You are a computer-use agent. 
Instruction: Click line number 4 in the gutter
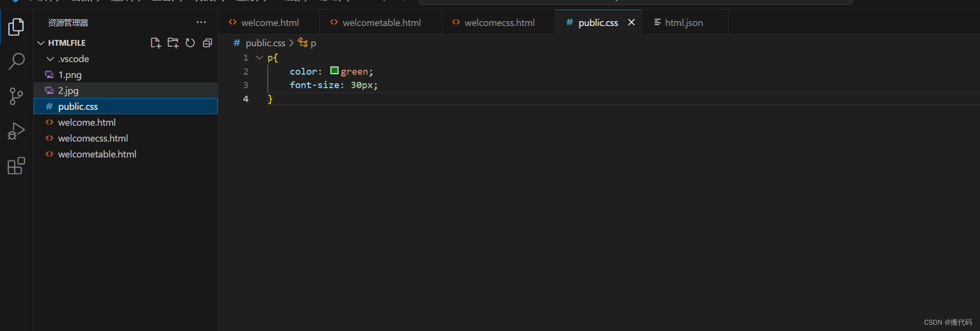tap(246, 99)
